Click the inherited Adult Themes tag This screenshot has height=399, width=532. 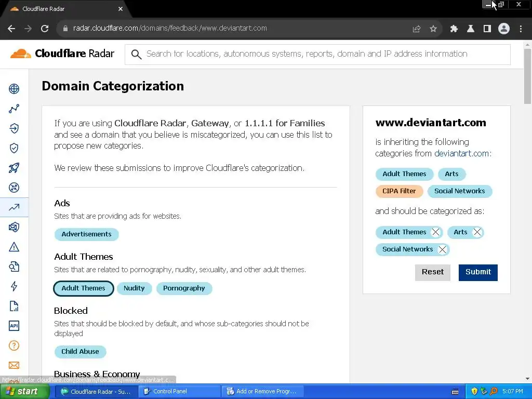point(404,174)
